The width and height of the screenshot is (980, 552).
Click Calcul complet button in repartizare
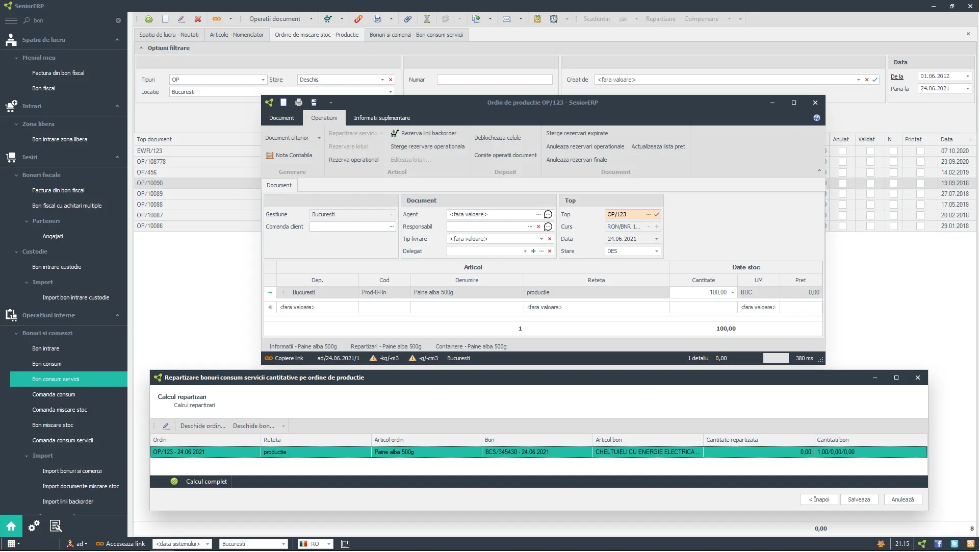click(207, 481)
